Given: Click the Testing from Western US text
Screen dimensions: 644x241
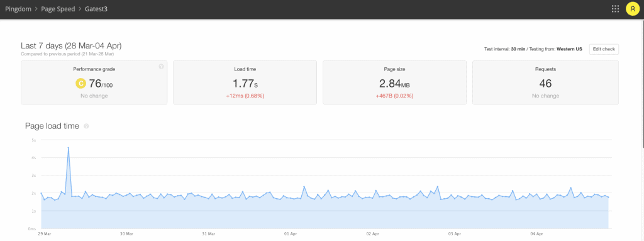Looking at the screenshot, I should click(555, 49).
